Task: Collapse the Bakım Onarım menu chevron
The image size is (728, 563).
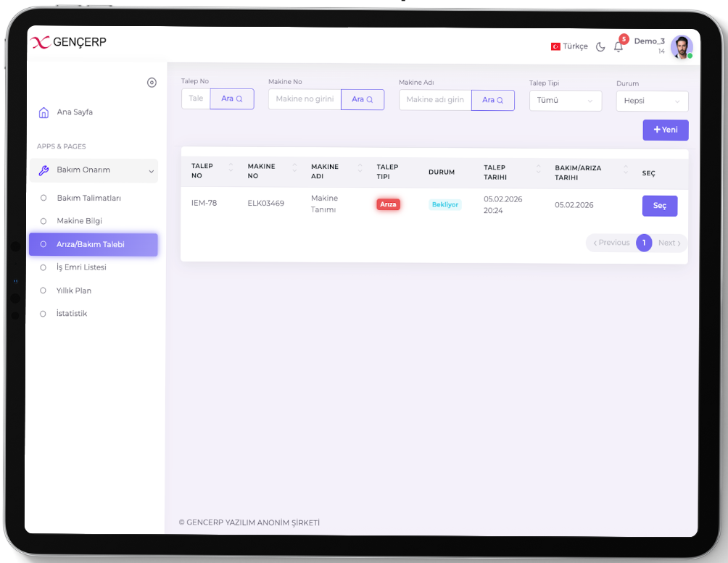Action: (x=151, y=171)
